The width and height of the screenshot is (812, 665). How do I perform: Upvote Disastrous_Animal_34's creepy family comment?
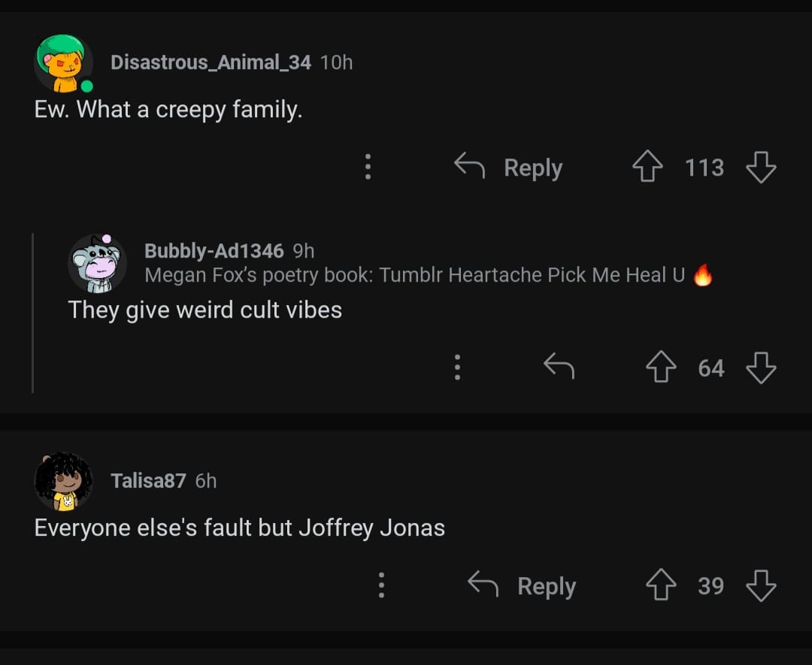tap(647, 167)
